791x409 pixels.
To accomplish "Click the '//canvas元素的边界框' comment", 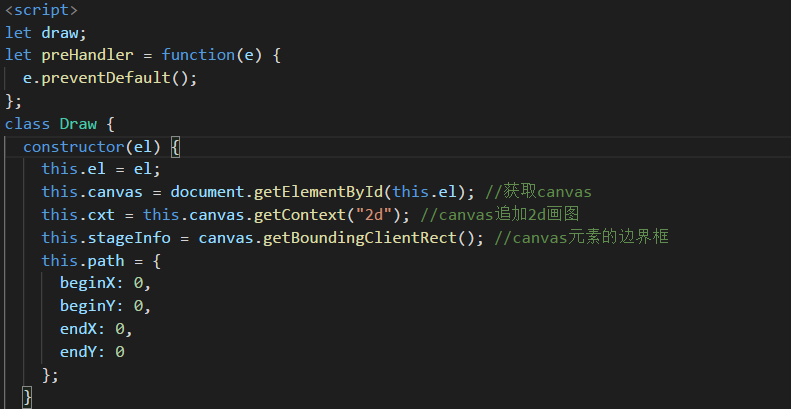I will (x=582, y=238).
